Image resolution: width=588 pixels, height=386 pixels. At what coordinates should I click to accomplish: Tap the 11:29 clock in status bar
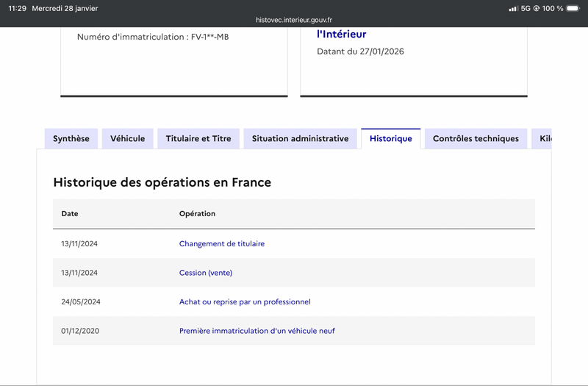[x=18, y=9]
